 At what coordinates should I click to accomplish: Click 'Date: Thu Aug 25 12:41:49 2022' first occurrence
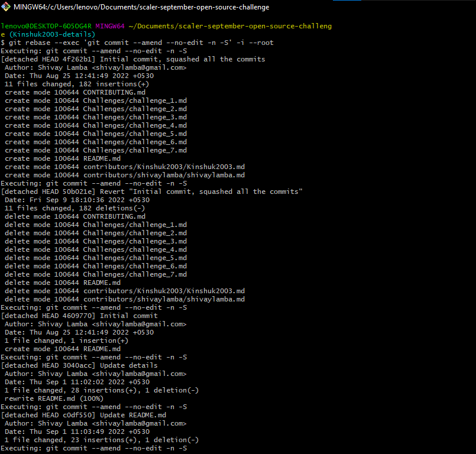(79, 76)
